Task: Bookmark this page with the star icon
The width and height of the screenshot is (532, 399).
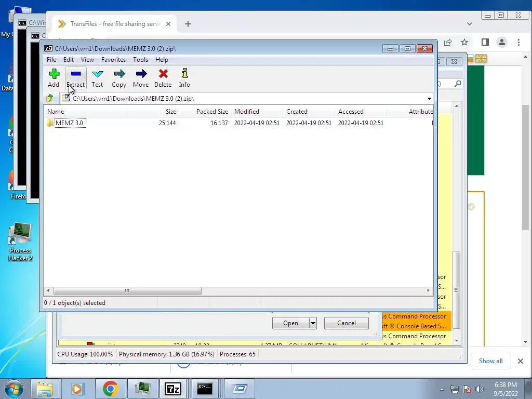Action: (464, 42)
